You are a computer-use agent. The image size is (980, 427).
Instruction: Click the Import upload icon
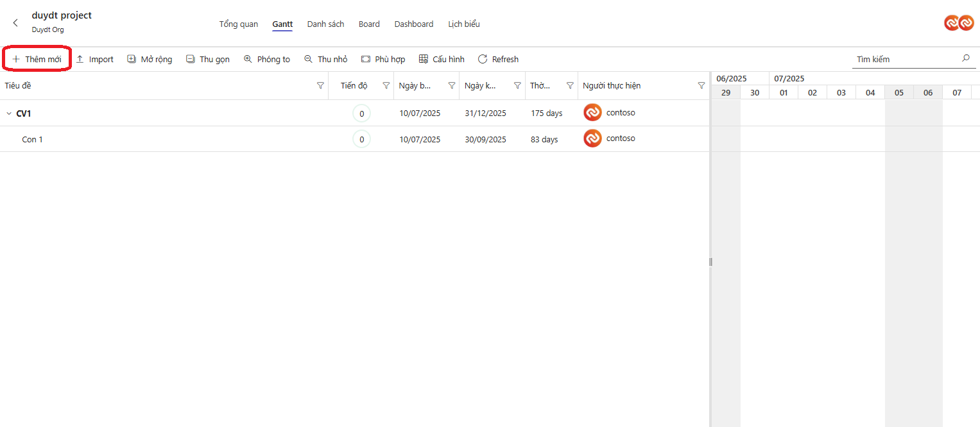click(x=80, y=59)
